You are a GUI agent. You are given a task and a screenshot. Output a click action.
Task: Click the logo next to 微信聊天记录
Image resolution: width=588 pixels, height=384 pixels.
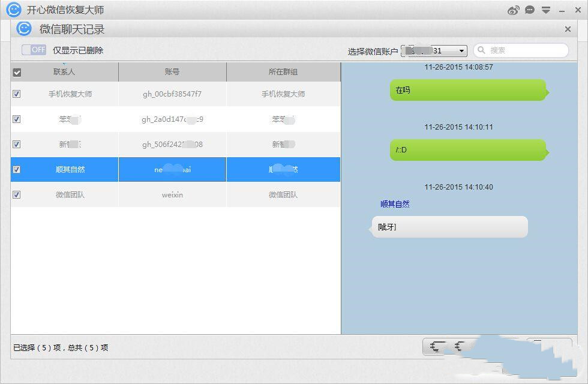click(24, 29)
